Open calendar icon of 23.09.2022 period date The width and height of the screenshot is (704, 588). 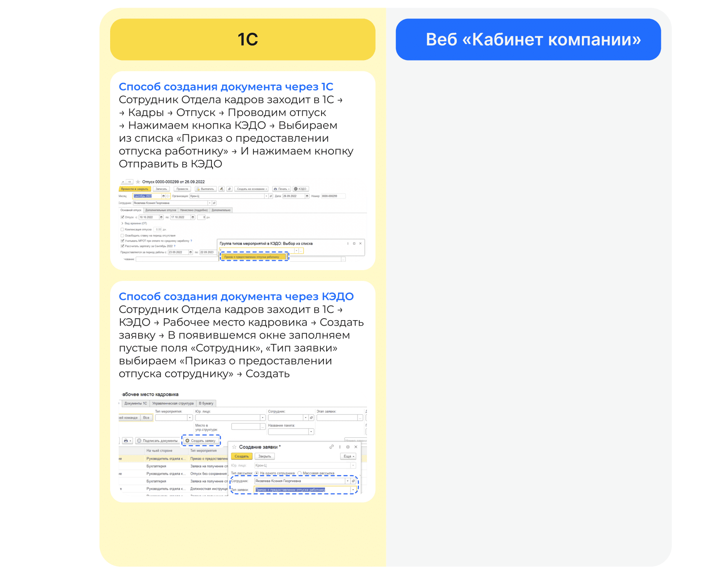pos(191,252)
